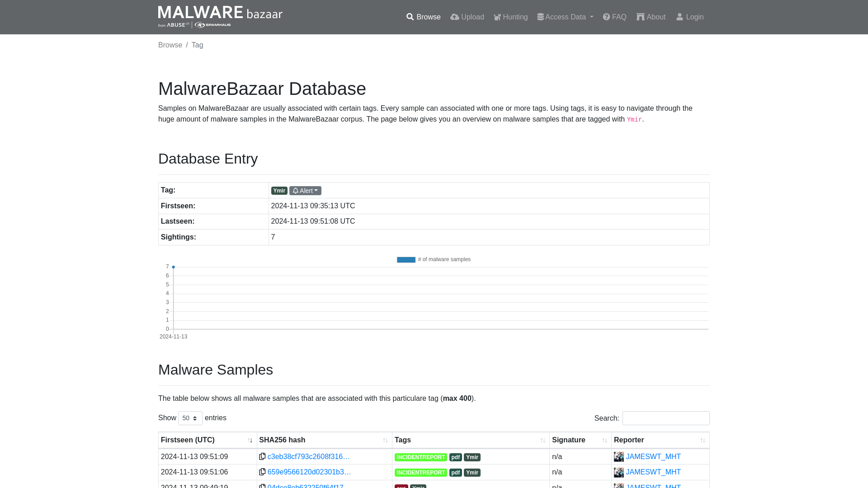The width and height of the screenshot is (868, 488).
Task: Open the Alert dropdown next to Ymir tag
Action: [x=305, y=191]
